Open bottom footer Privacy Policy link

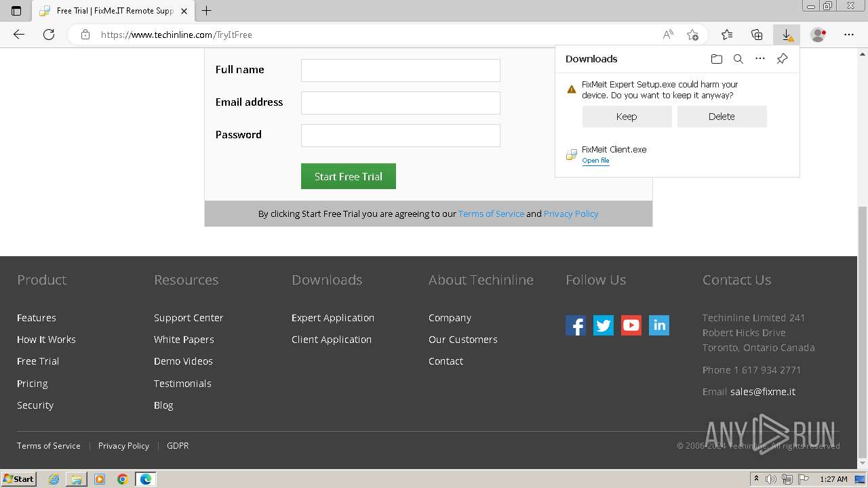tap(123, 446)
